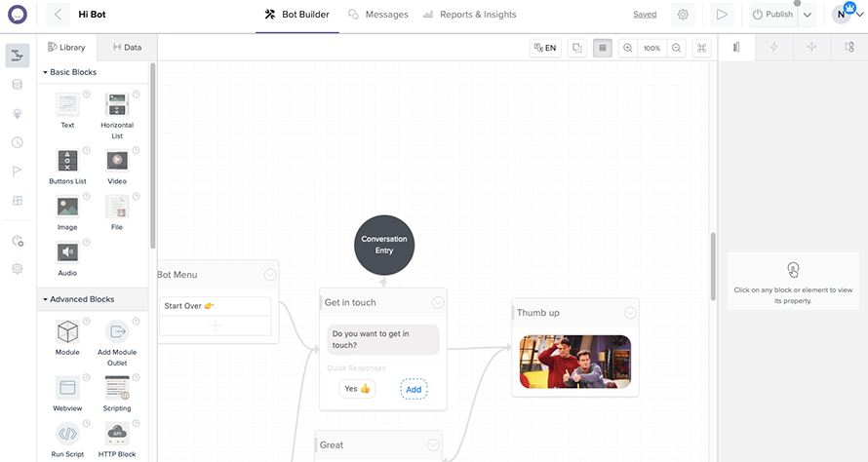Change the EN language selector

pyautogui.click(x=545, y=48)
